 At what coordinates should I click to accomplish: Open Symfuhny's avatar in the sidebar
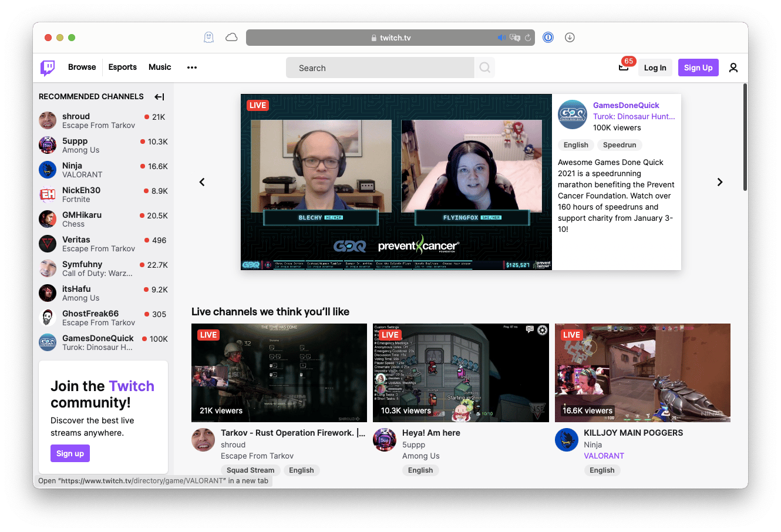point(48,268)
